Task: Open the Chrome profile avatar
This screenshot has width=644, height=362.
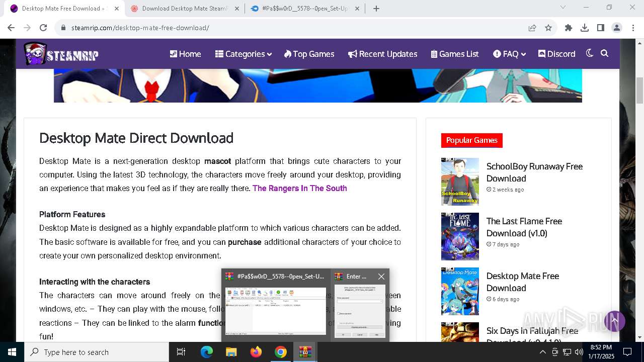Action: click(x=617, y=28)
